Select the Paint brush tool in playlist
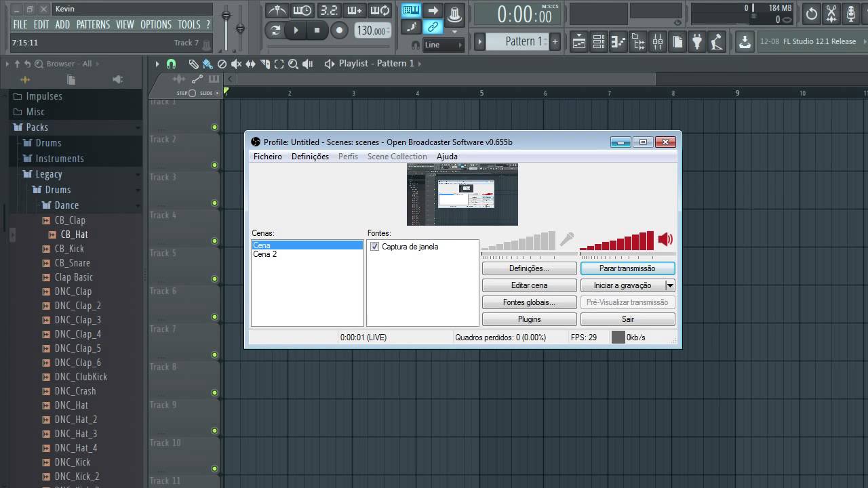 click(x=208, y=64)
